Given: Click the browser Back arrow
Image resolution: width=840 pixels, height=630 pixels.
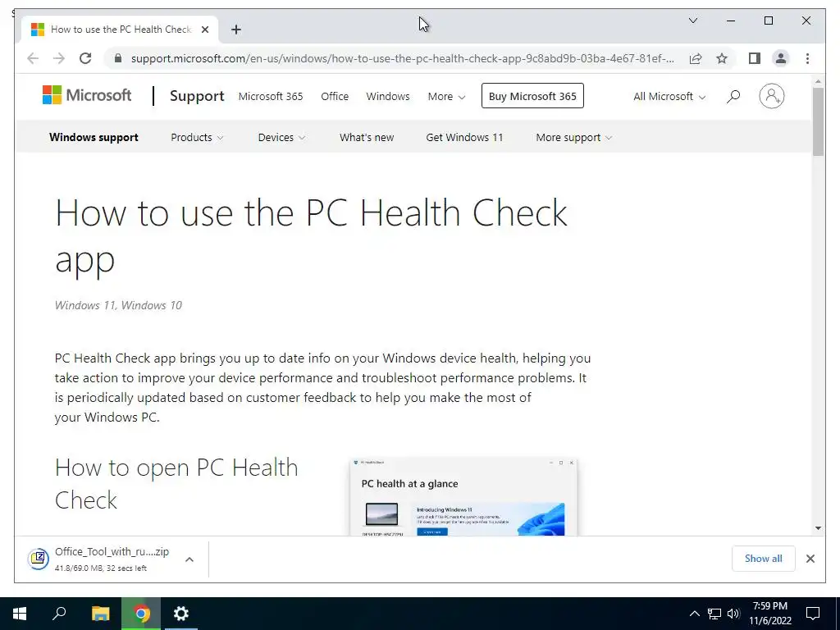Looking at the screenshot, I should pyautogui.click(x=33, y=58).
